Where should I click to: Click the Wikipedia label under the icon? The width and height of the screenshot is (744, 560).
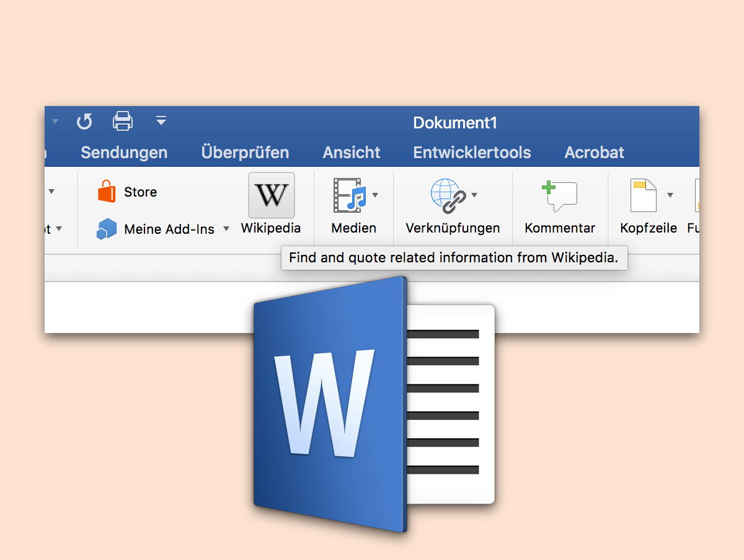click(271, 228)
